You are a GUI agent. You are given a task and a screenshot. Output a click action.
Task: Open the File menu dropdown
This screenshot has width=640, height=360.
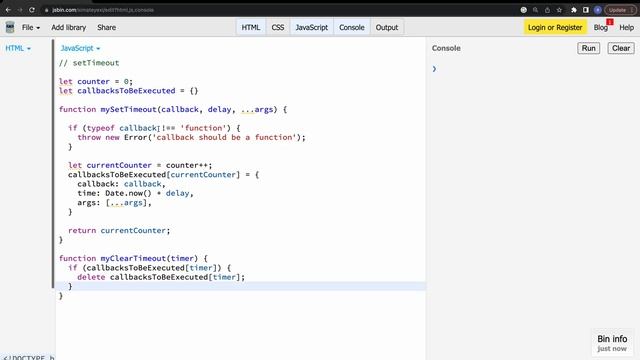click(31, 27)
